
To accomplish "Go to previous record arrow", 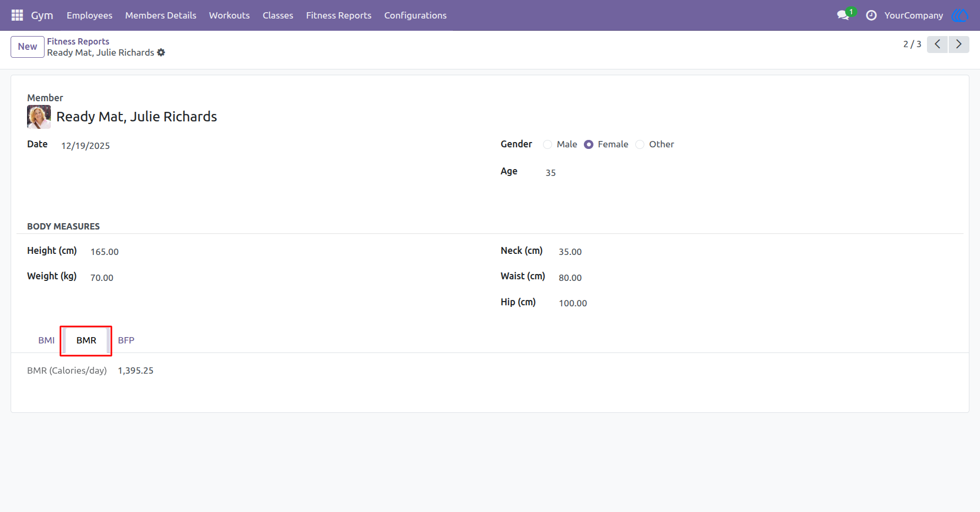I will coord(938,45).
